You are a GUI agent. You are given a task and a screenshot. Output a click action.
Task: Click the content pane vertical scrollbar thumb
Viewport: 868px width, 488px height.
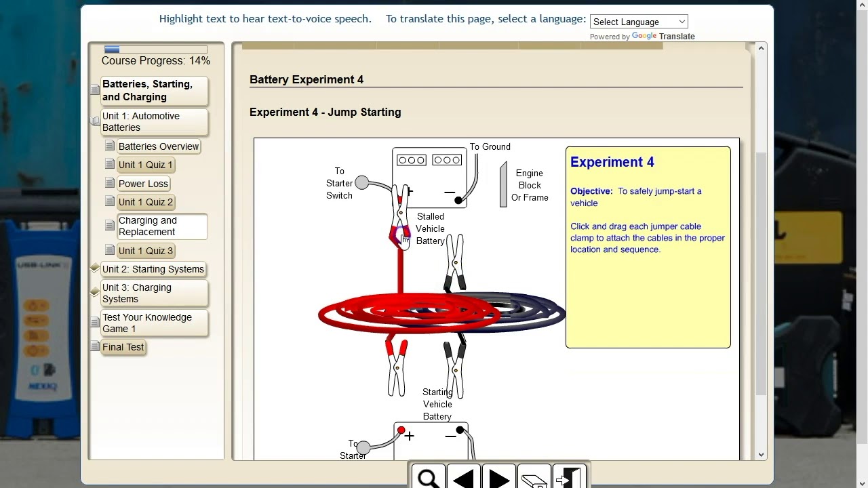tap(761, 274)
